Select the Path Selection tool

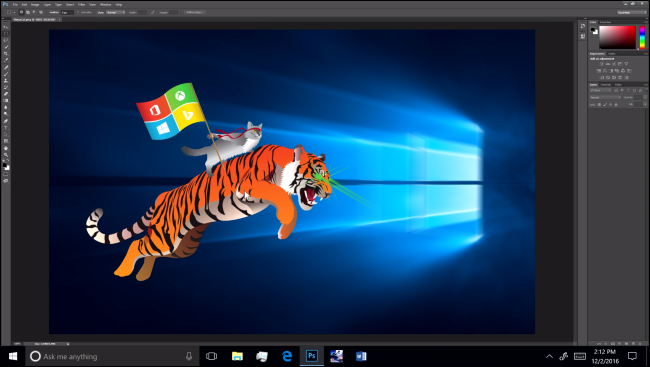[x=6, y=134]
